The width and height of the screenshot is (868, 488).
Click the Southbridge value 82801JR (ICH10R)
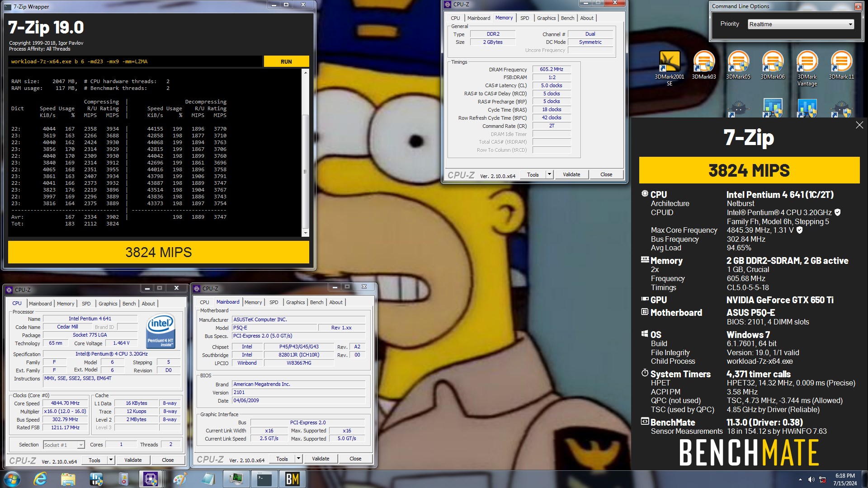(x=299, y=355)
